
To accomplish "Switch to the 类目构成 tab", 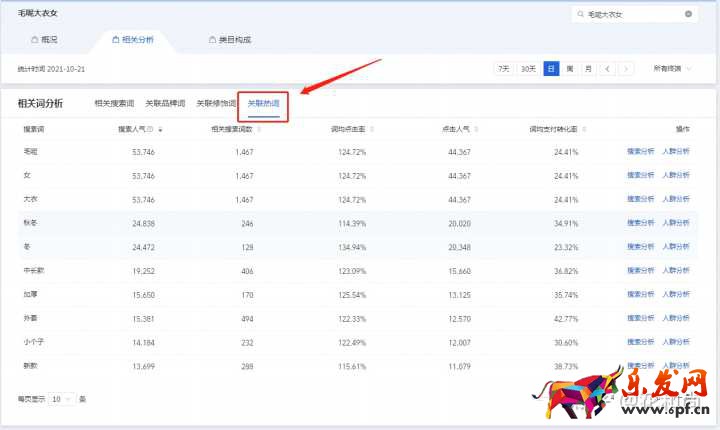I will 230,40.
